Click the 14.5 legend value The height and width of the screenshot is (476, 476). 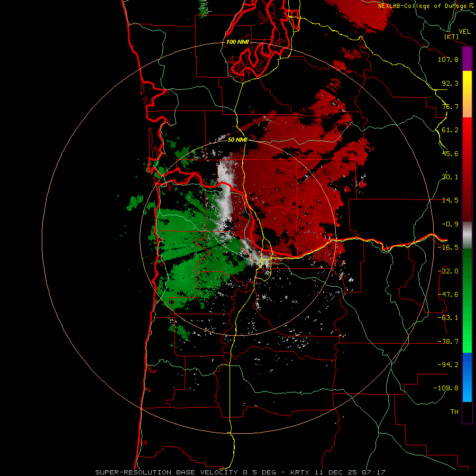[450, 200]
